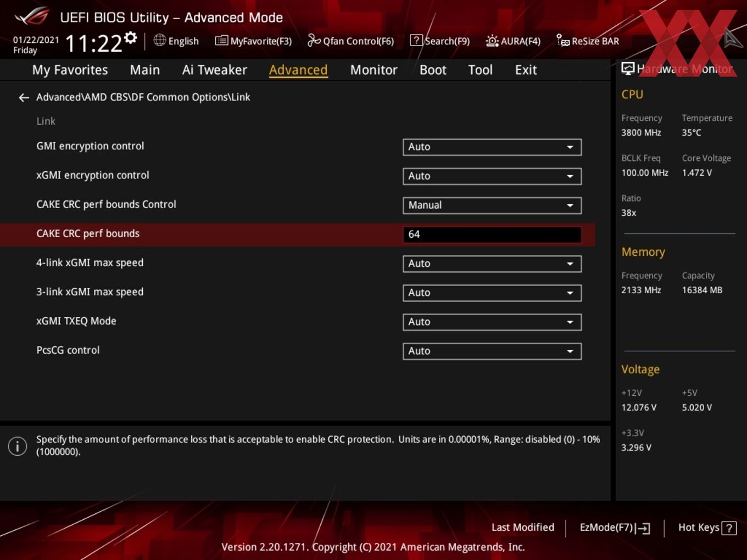Click the info circle icon
The width and height of the screenshot is (747, 560).
pyautogui.click(x=18, y=446)
